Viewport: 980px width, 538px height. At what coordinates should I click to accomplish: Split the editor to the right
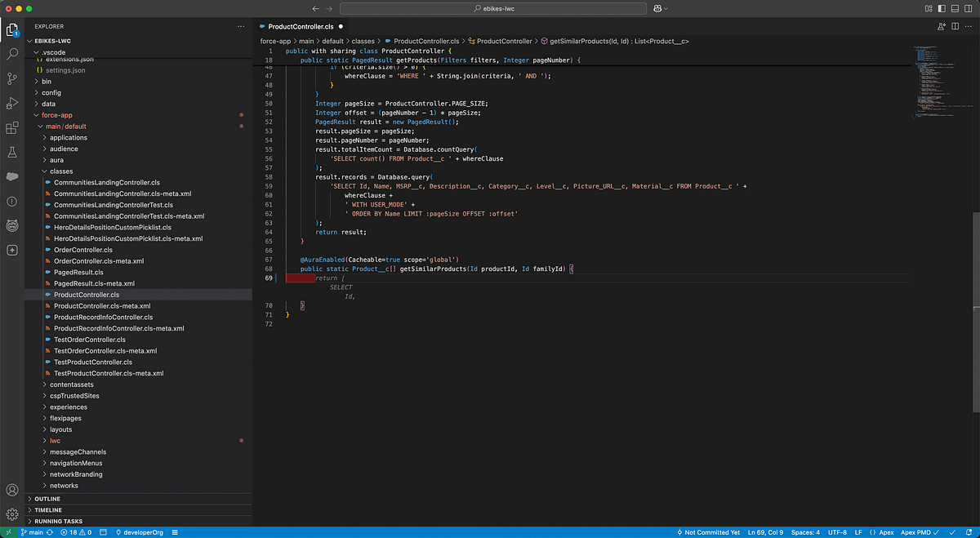955,26
